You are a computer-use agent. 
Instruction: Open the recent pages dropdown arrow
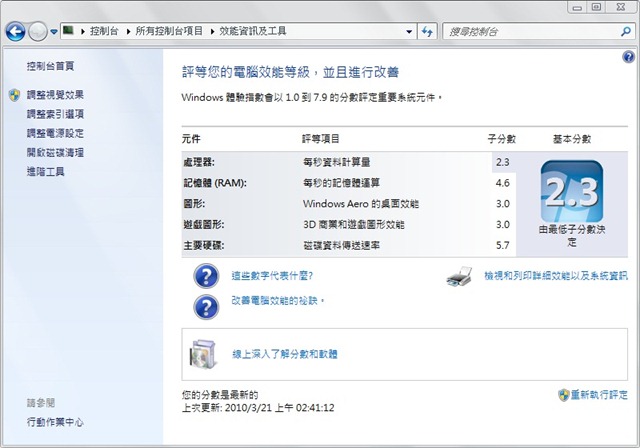[x=54, y=31]
